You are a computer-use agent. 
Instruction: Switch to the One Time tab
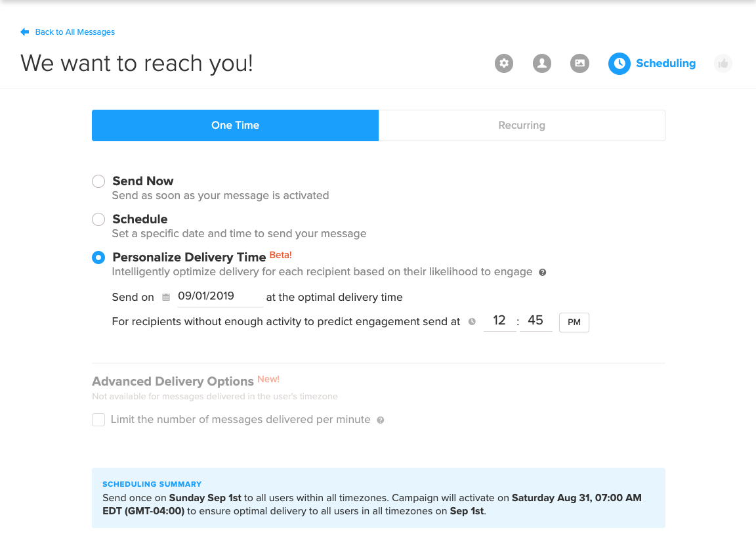point(235,125)
